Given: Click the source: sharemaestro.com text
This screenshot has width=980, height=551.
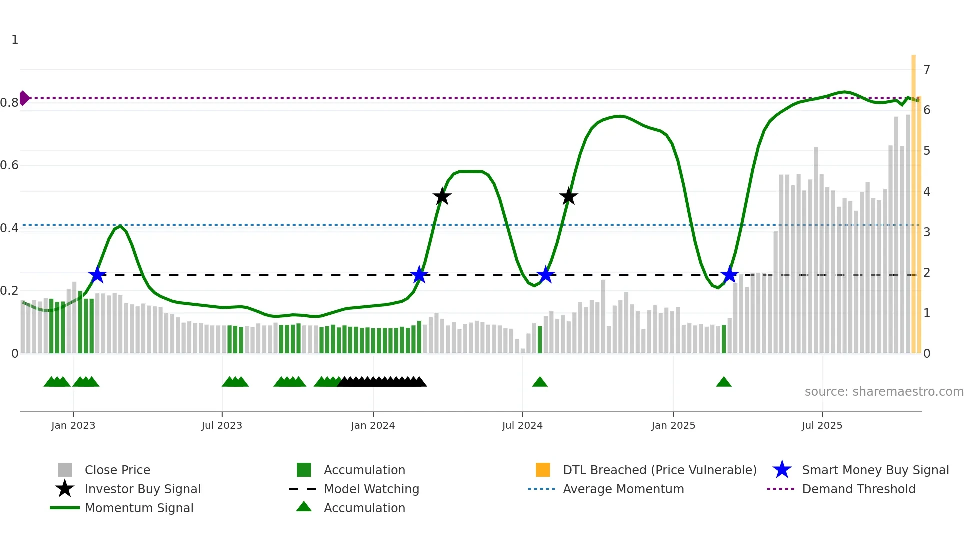Looking at the screenshot, I should 884,391.
